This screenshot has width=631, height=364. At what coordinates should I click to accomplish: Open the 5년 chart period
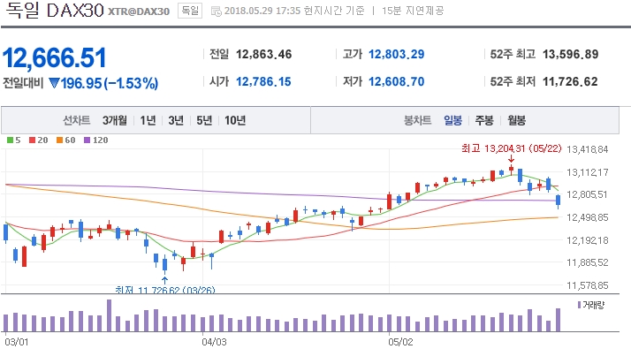pyautogui.click(x=204, y=120)
